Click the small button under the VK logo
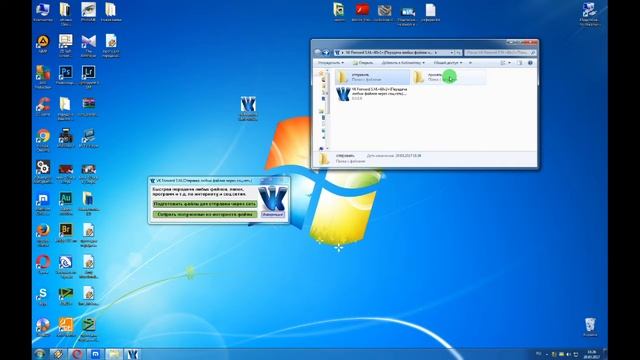Viewport: 640px width, 360px height. pyautogui.click(x=272, y=214)
